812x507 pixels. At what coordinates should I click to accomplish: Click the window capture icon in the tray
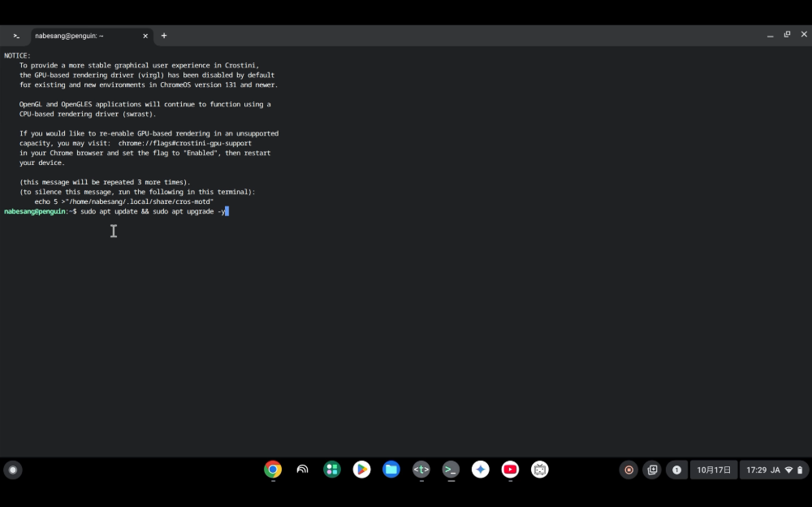coord(652,470)
